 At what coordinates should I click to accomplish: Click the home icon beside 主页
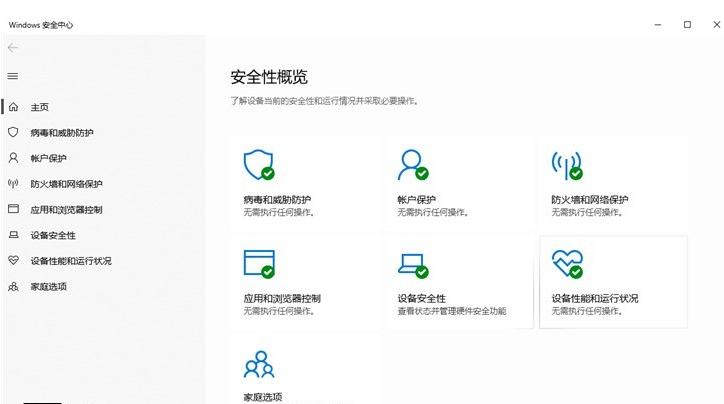click(13, 107)
